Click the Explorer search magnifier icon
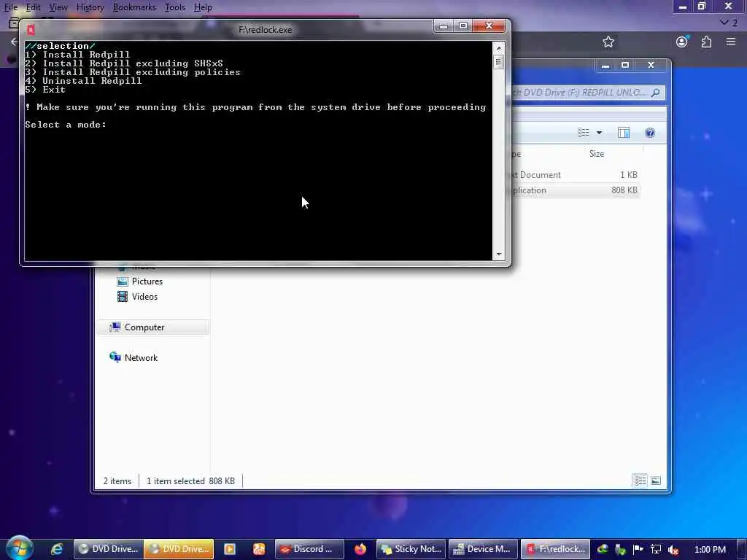Viewport: 747px width, 560px height. 656,93
